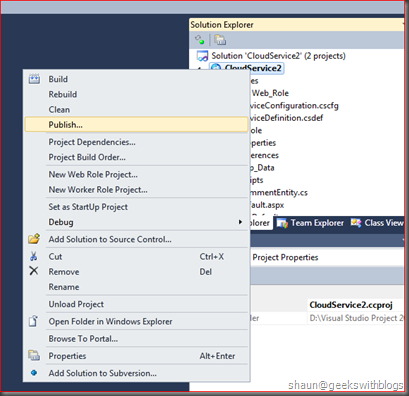
Task: Click CloudService2.ccproj property value
Action: click(x=351, y=305)
